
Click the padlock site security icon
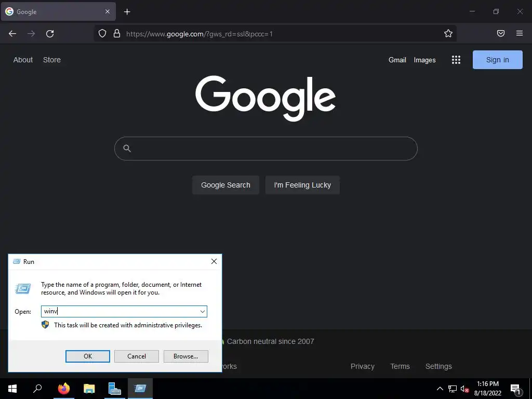pos(117,33)
